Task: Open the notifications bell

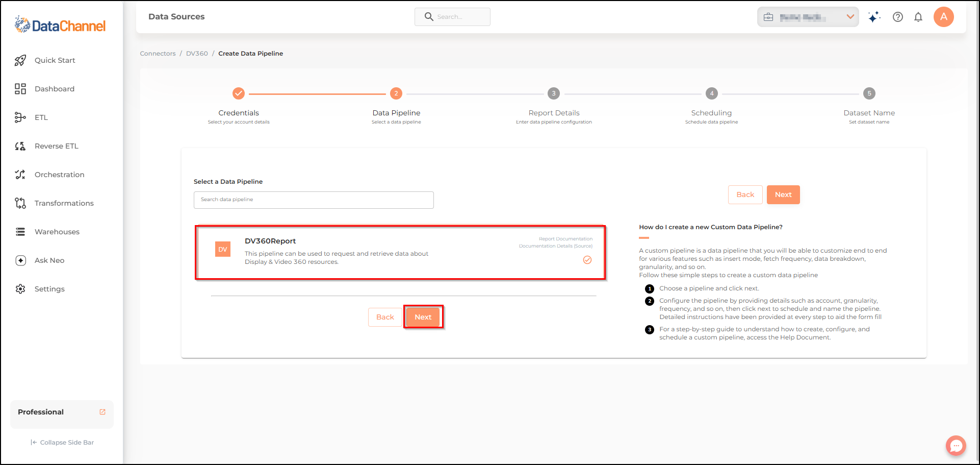Action: [918, 17]
